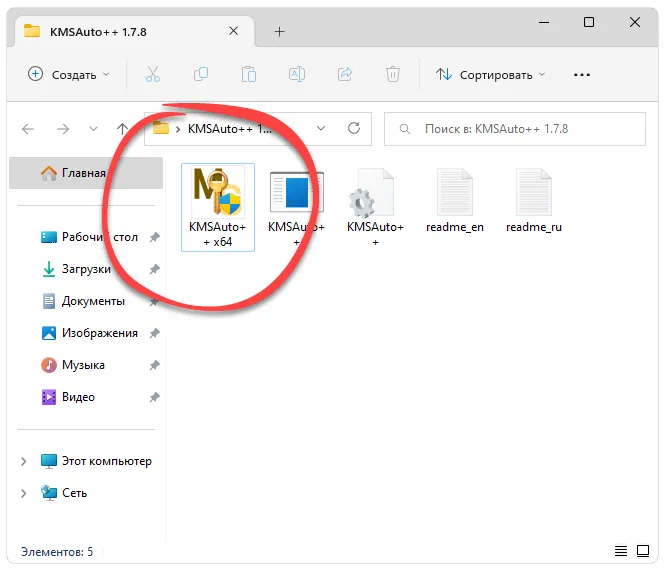Select the readme_ru text file

point(534,201)
